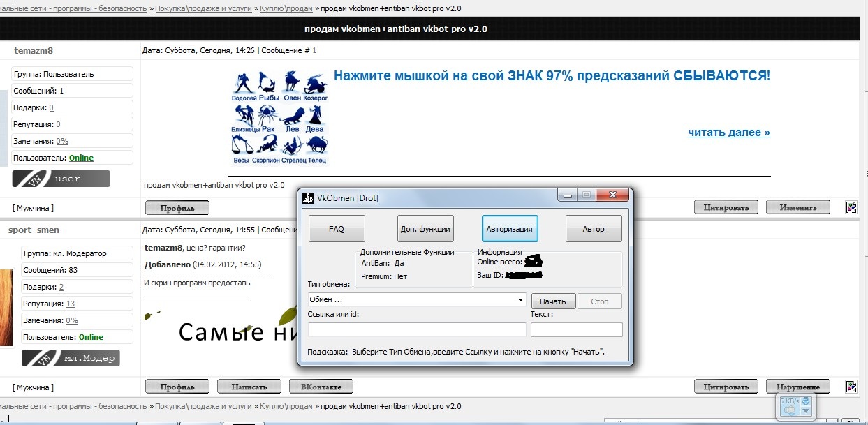The height and width of the screenshot is (425, 868).
Task: Click the Скорпион zodiac sign in the ad
Action: tap(267, 149)
